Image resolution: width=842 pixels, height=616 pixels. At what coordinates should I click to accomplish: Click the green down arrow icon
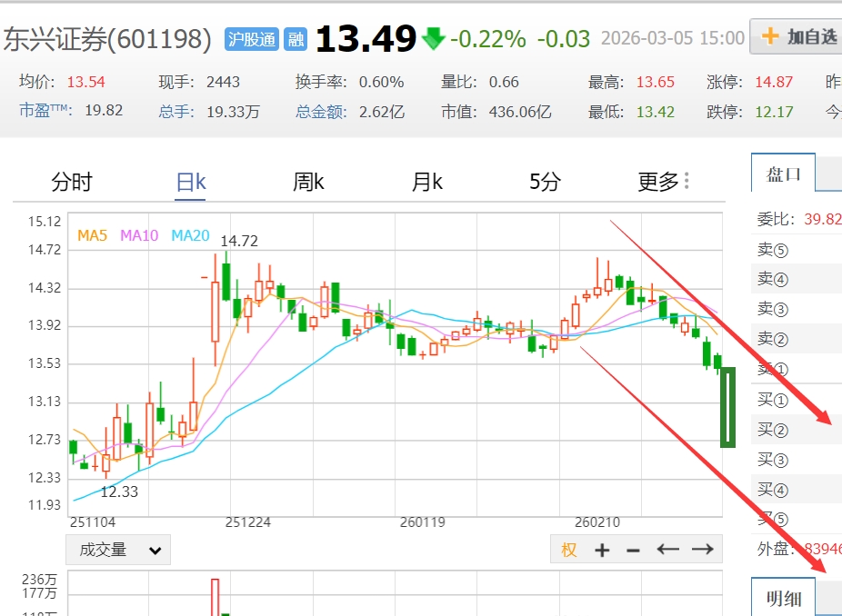coord(433,39)
